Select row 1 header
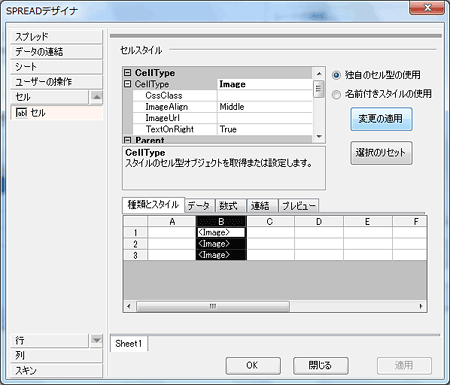This screenshot has height=385, width=450. point(135,232)
